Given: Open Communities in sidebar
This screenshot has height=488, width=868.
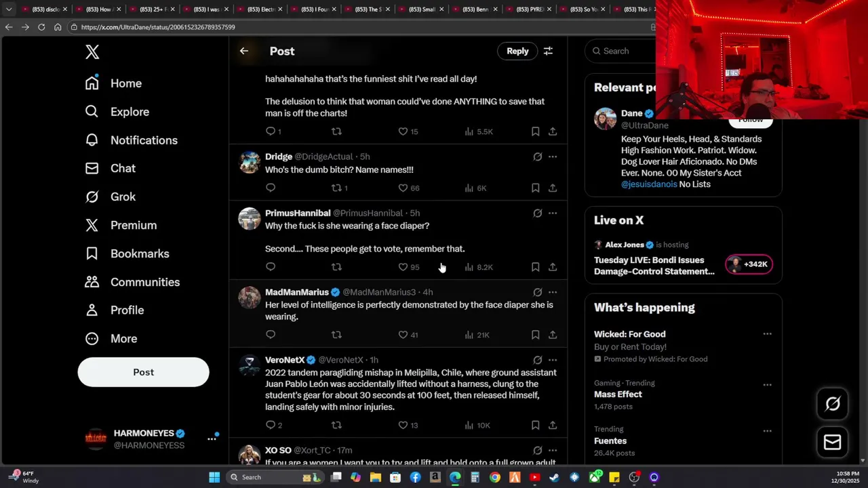Looking at the screenshot, I should tap(132, 282).
